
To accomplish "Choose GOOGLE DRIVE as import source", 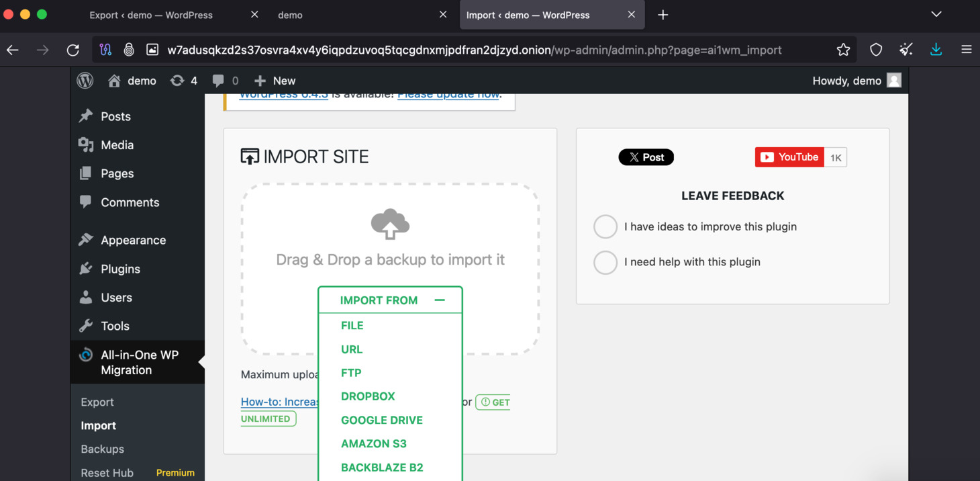I will [381, 420].
